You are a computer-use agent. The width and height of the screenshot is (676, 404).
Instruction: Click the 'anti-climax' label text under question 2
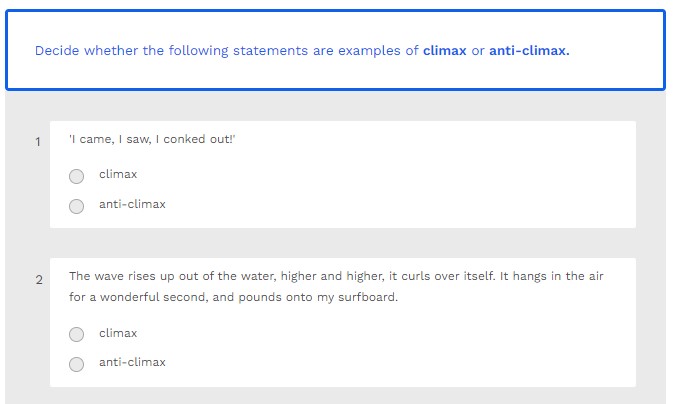[132, 363]
